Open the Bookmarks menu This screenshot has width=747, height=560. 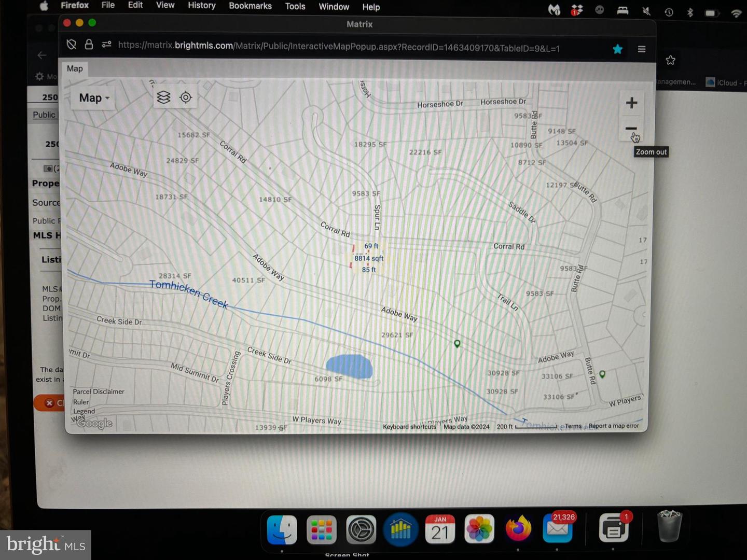[250, 6]
